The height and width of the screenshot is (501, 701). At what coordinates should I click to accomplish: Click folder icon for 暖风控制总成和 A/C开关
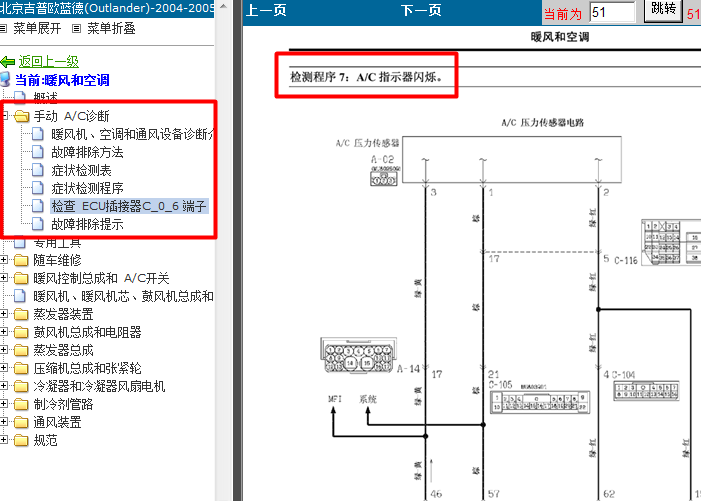click(x=21, y=278)
